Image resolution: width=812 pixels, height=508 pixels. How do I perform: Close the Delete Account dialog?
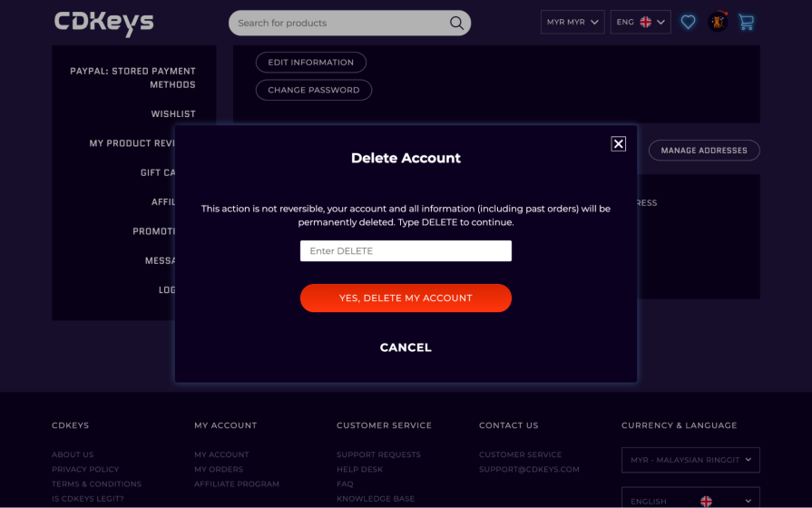click(x=619, y=143)
